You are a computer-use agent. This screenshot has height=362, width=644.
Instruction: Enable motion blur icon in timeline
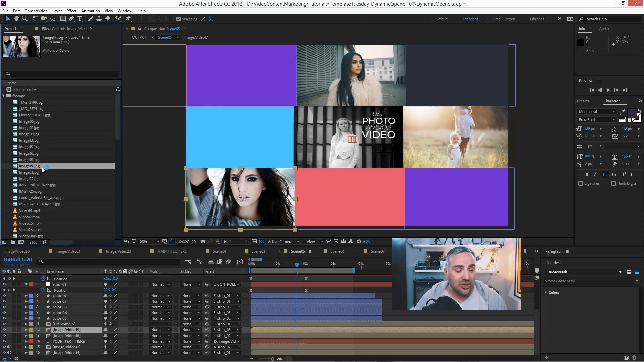click(x=228, y=262)
